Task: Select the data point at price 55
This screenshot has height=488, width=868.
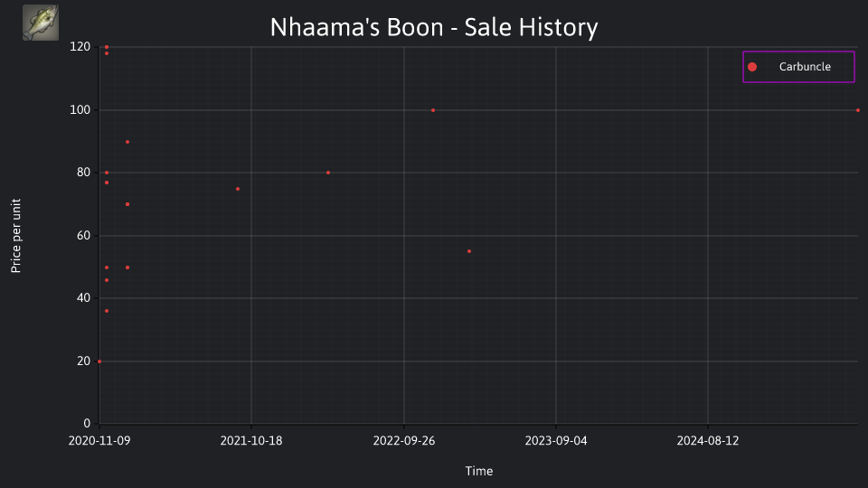Action: click(469, 251)
